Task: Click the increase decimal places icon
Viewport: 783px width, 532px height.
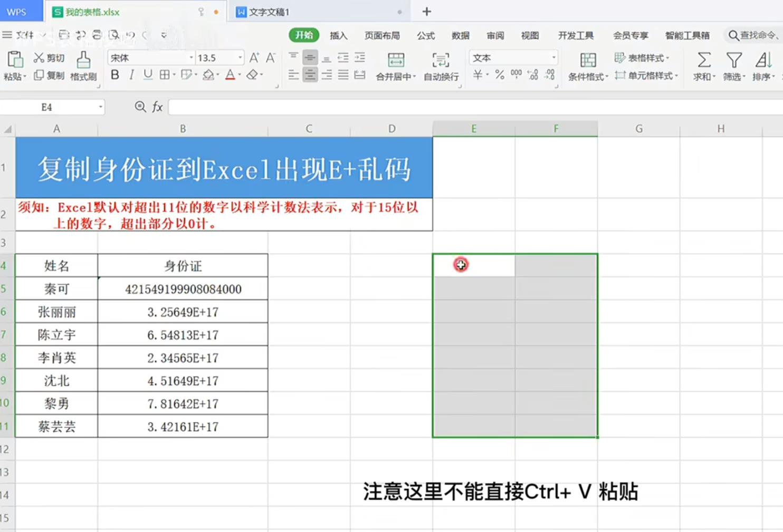Action: pyautogui.click(x=533, y=74)
